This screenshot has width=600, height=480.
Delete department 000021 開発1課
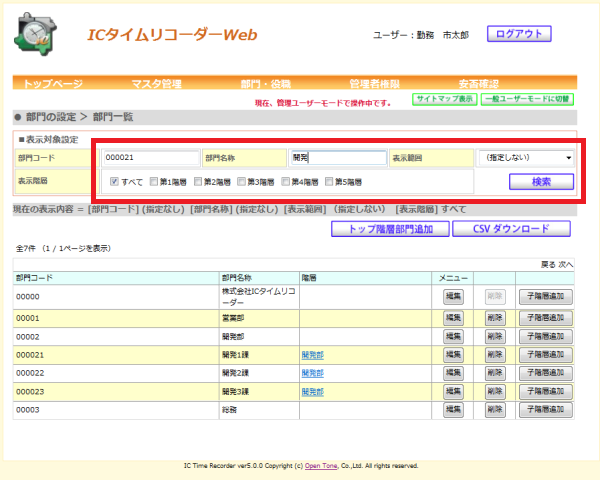click(495, 355)
